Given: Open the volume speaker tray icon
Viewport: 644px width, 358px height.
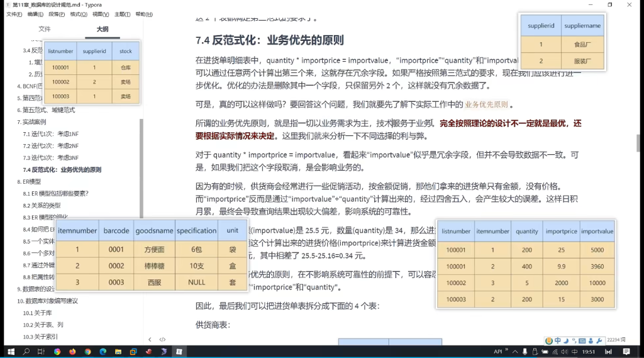Looking at the screenshot, I should pos(564,352).
